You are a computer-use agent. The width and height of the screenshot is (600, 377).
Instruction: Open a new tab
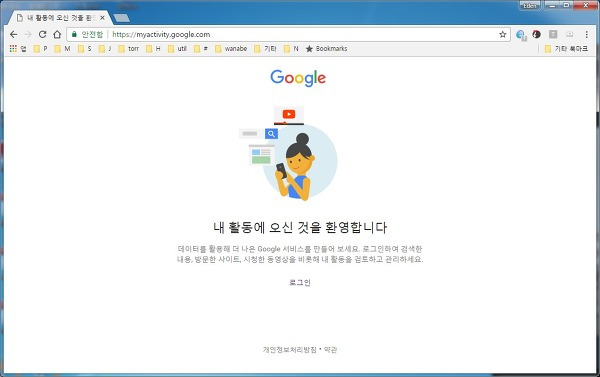tap(122, 18)
